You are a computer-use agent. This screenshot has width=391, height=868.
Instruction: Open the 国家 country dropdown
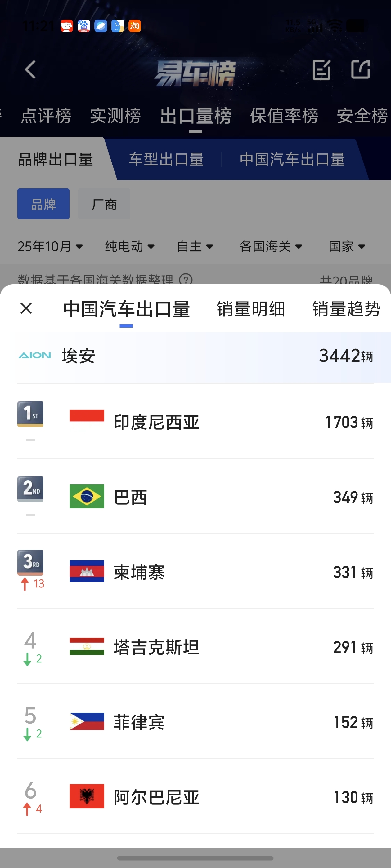tap(347, 246)
